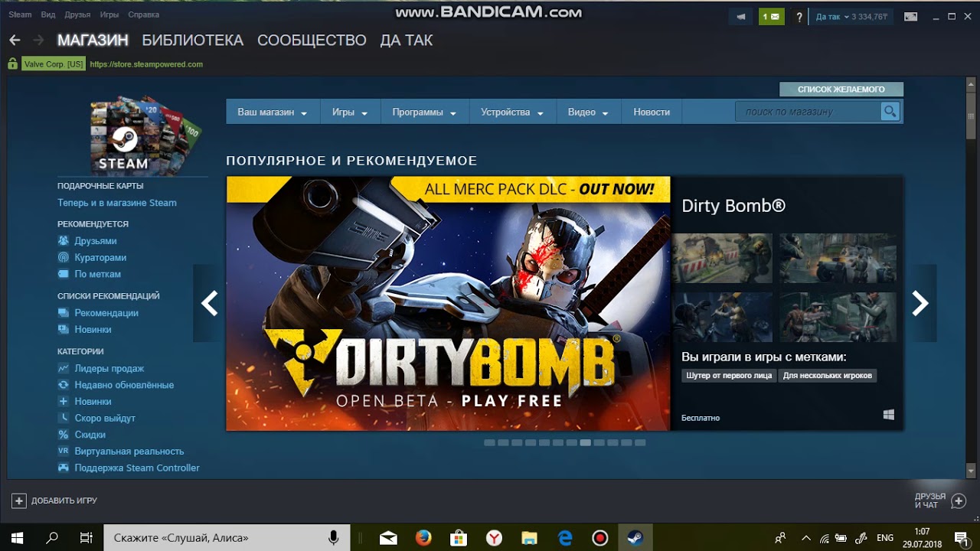Click the ENG language indicator
980x551 pixels.
coord(884,538)
